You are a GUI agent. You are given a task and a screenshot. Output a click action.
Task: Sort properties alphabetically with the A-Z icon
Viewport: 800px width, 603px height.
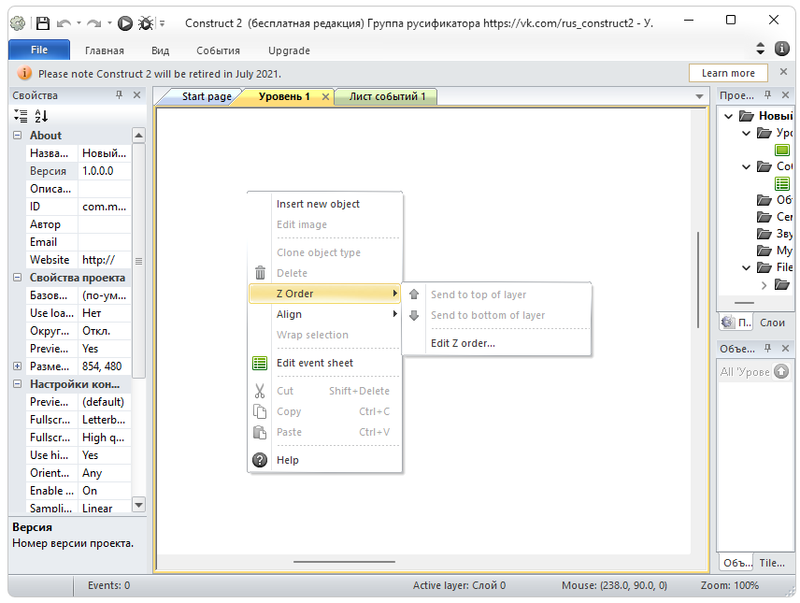click(x=41, y=116)
